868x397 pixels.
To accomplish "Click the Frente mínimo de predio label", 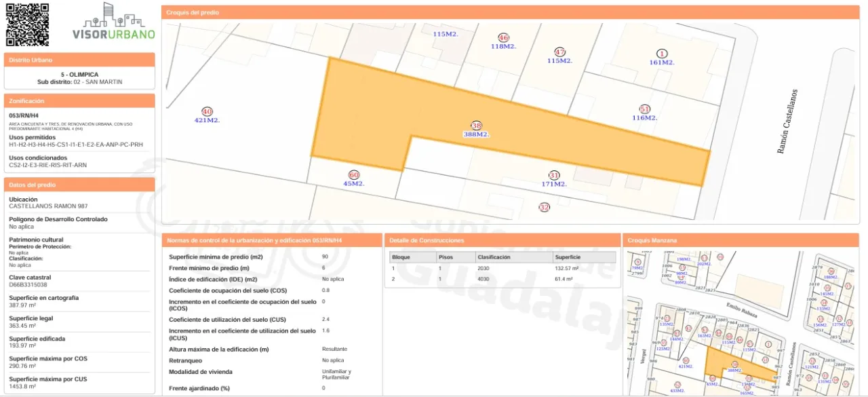I will click(208, 268).
